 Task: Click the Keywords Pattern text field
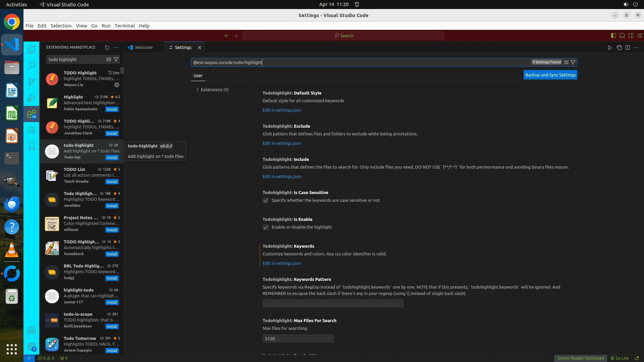click(x=333, y=303)
